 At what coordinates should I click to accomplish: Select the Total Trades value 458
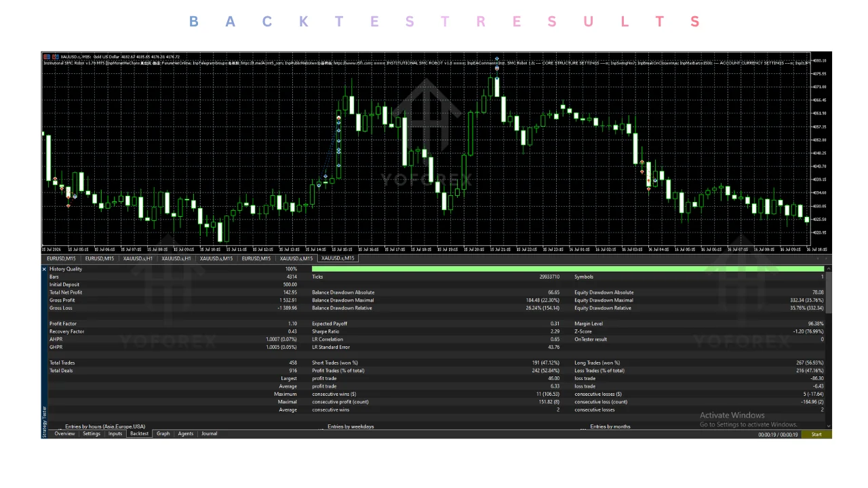(x=293, y=363)
